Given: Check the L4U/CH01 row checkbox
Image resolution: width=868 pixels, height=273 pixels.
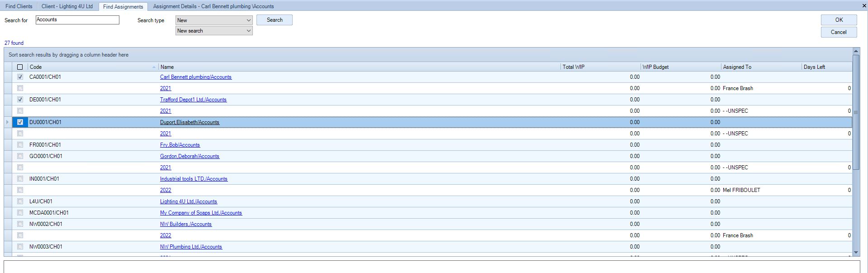Looking at the screenshot, I should (x=20, y=201).
